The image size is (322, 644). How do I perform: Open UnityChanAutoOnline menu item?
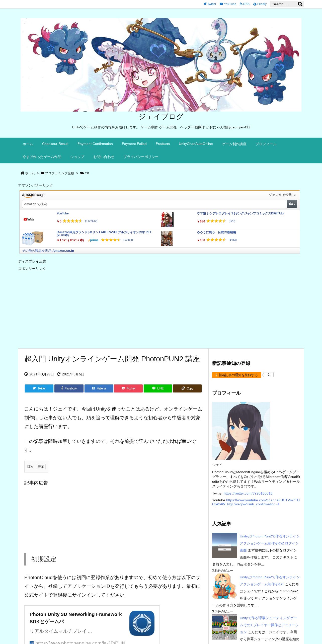[196, 144]
